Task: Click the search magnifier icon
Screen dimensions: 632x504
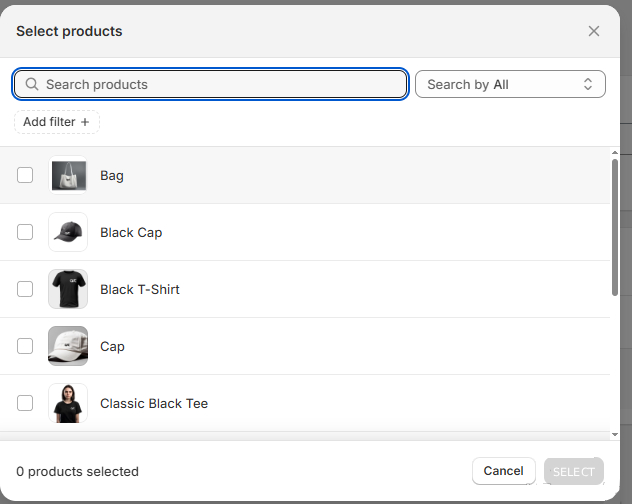Action: [x=32, y=85]
